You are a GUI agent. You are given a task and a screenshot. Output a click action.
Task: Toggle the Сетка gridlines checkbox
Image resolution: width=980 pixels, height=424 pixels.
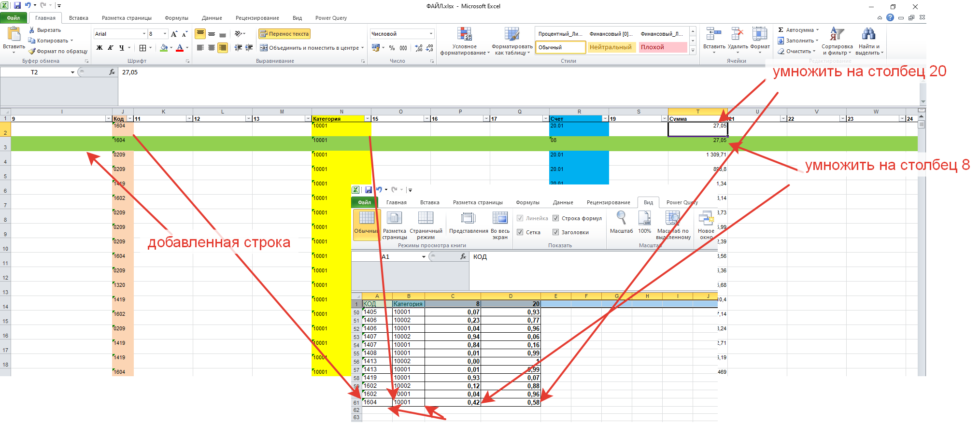pyautogui.click(x=520, y=232)
